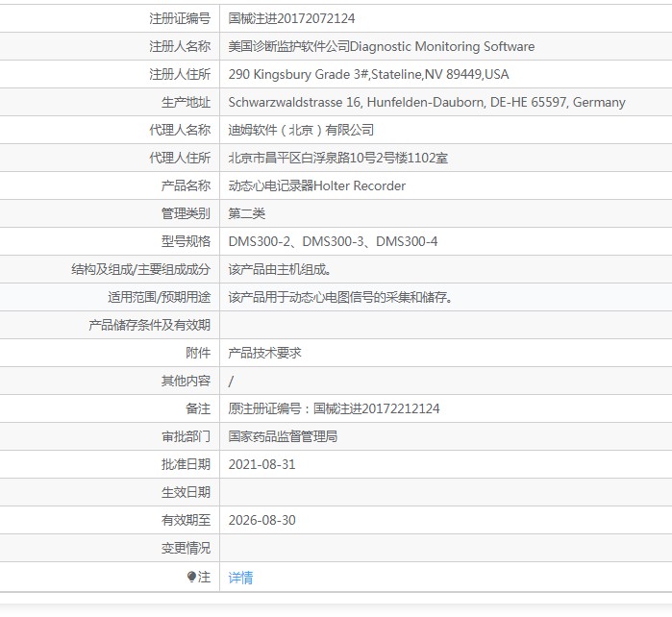
Task: Select address 290 Kingsbury Grade 3#
Action: (x=298, y=74)
